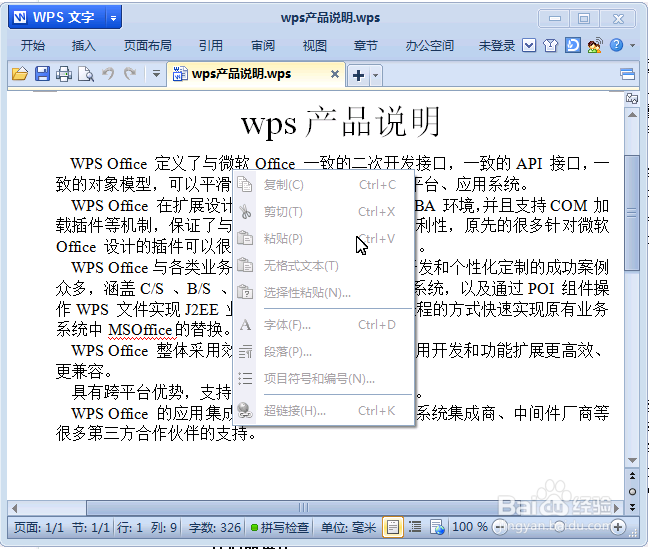The width and height of the screenshot is (649, 549).
Task: Zoom in with the plus button
Action: point(618,527)
